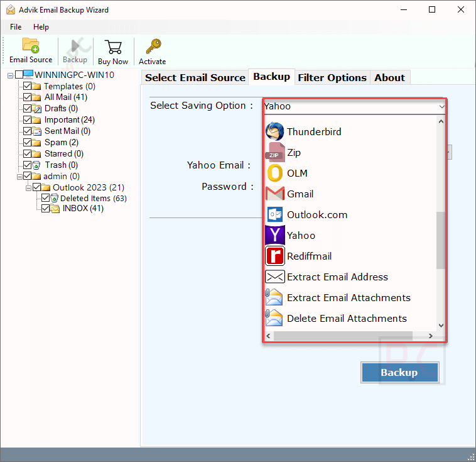476x462 pixels.
Task: Uncheck the Outlook 2023 checkbox
Action: (x=36, y=187)
